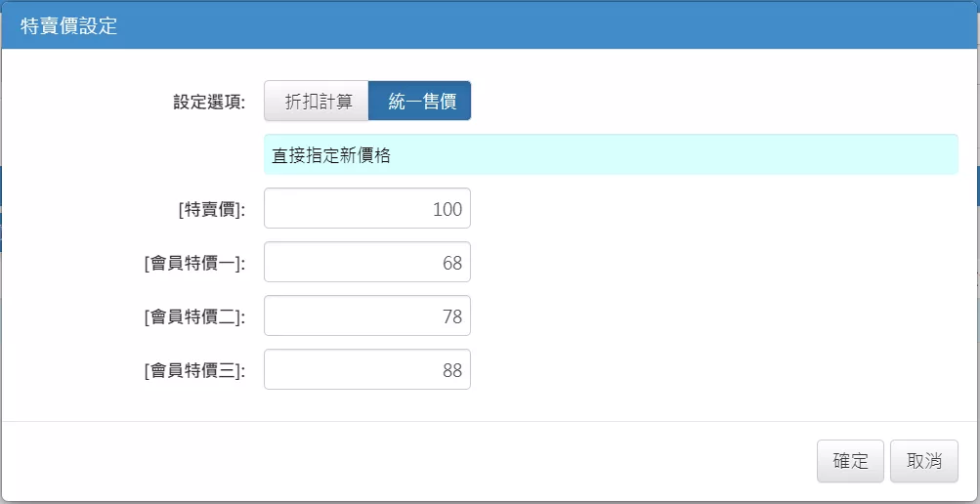Click the [特賣價] label text
This screenshot has height=504, width=980.
[211, 210]
